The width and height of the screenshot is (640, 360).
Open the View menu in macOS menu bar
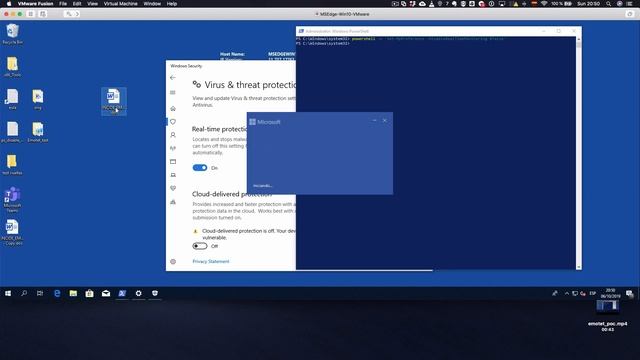92,4
